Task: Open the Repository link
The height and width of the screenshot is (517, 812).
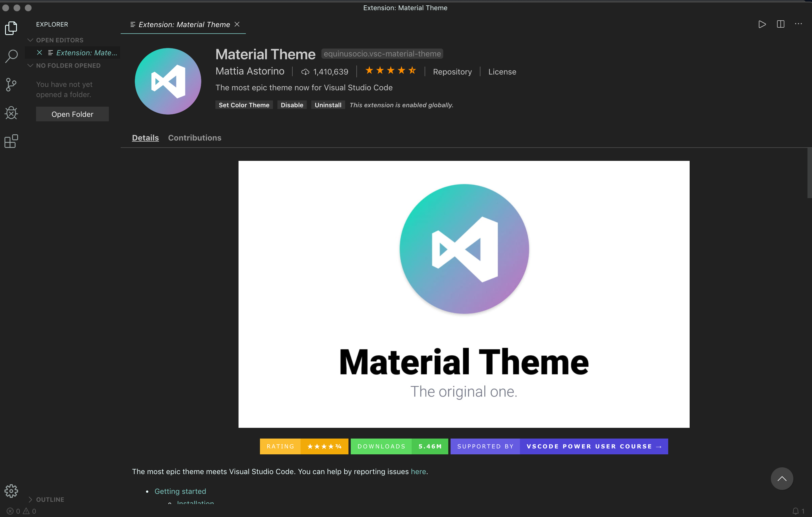Action: coord(452,72)
